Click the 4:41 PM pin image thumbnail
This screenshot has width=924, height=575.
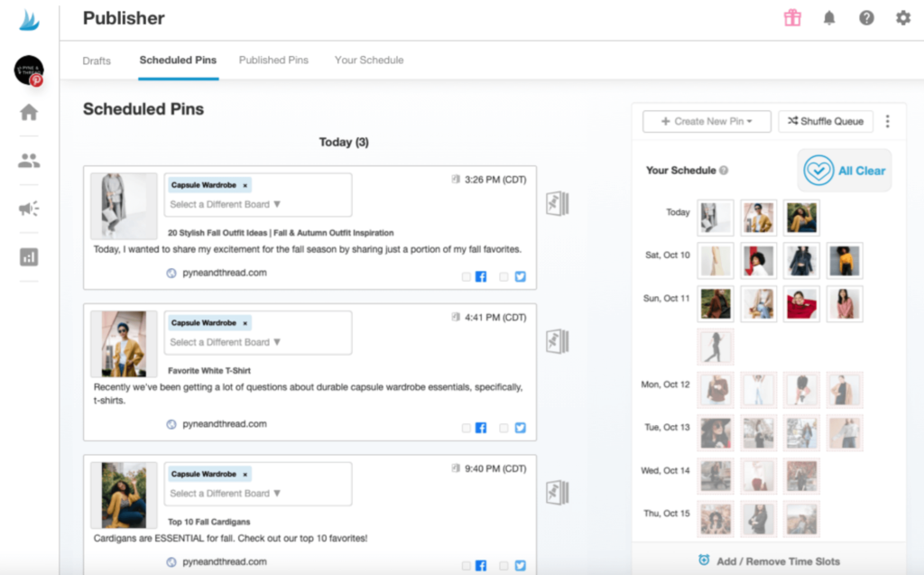[124, 344]
